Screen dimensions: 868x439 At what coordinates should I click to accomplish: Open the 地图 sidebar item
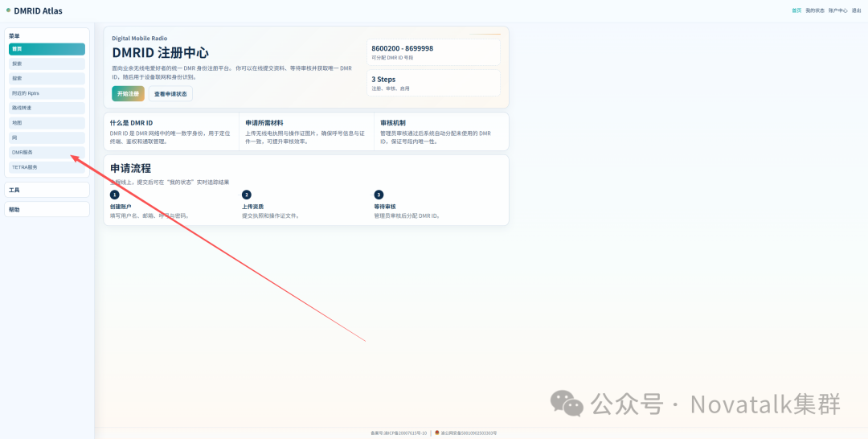tap(47, 123)
